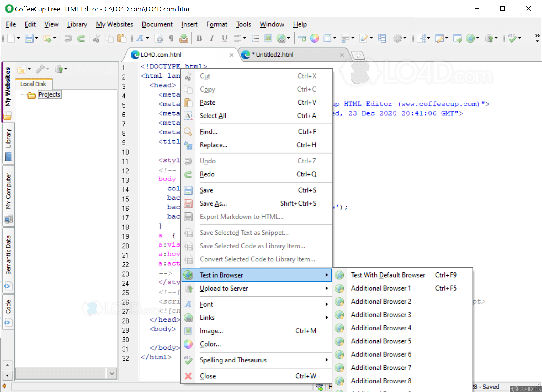The width and height of the screenshot is (542, 392).
Task: Choose Save As... in context menu
Action: [x=257, y=203]
